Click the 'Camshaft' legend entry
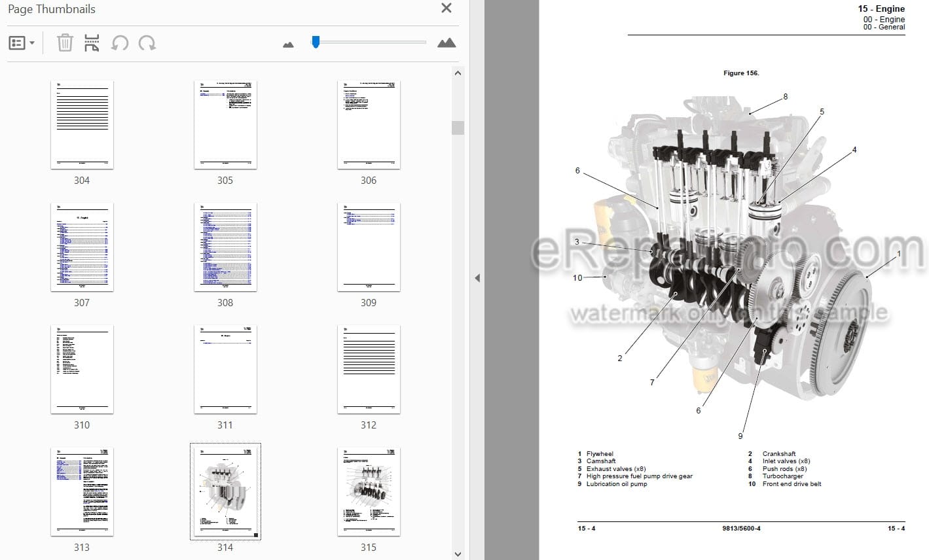The image size is (929, 560). coord(601,461)
